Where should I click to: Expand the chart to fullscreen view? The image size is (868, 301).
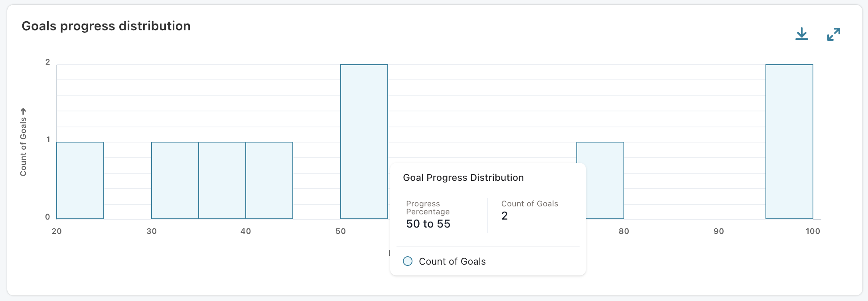(x=833, y=34)
